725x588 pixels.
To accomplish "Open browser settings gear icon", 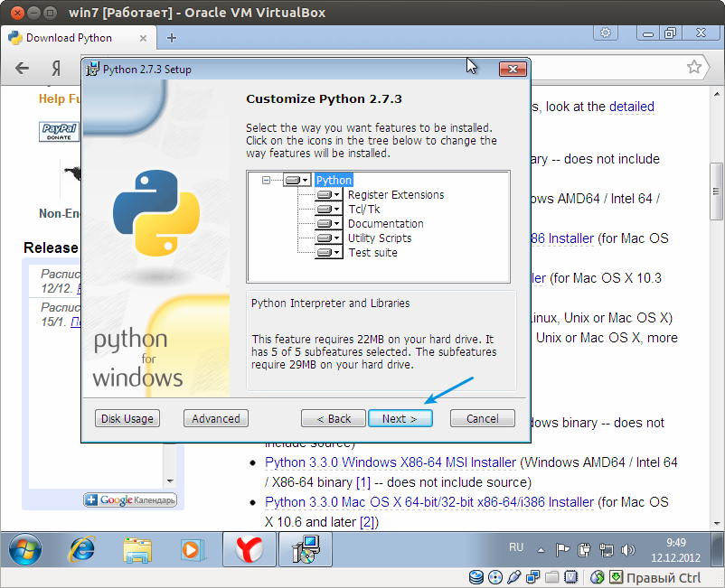I will [x=606, y=33].
